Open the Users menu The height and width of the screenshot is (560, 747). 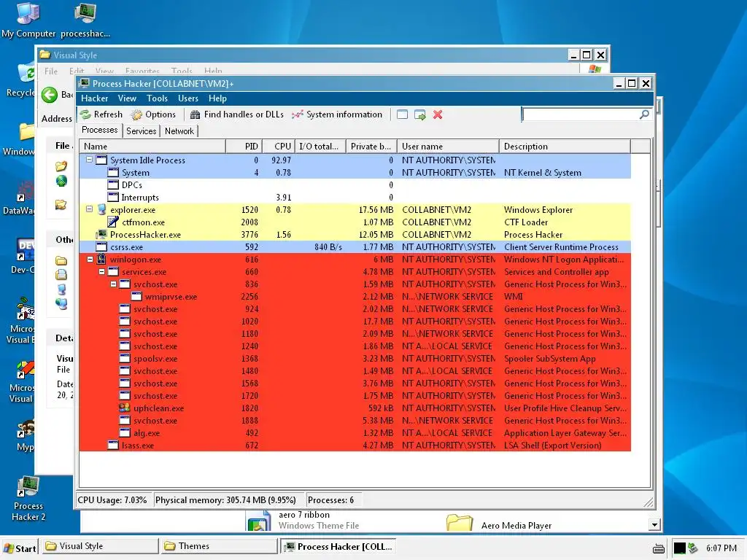[x=188, y=98]
